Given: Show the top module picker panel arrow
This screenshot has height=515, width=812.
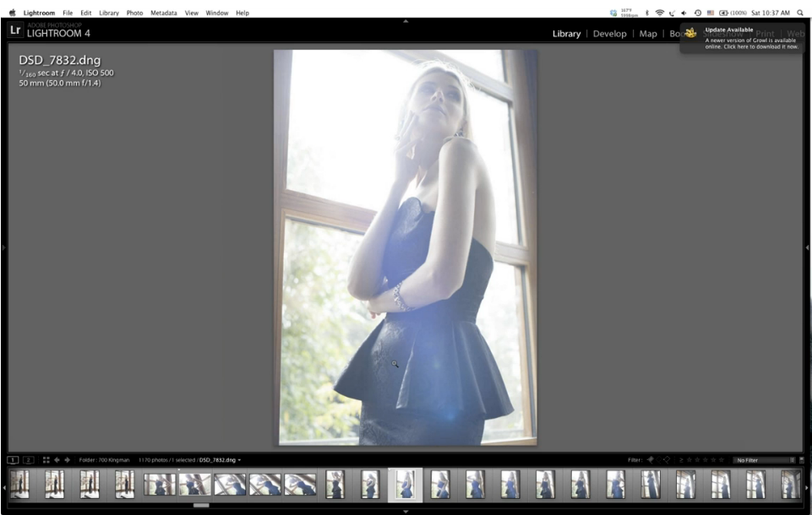Looking at the screenshot, I should (x=406, y=21).
